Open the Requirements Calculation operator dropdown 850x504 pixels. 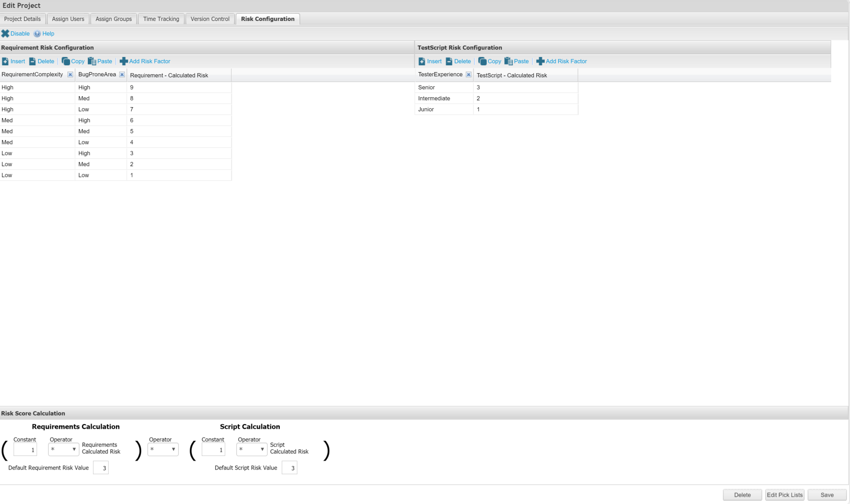point(63,449)
